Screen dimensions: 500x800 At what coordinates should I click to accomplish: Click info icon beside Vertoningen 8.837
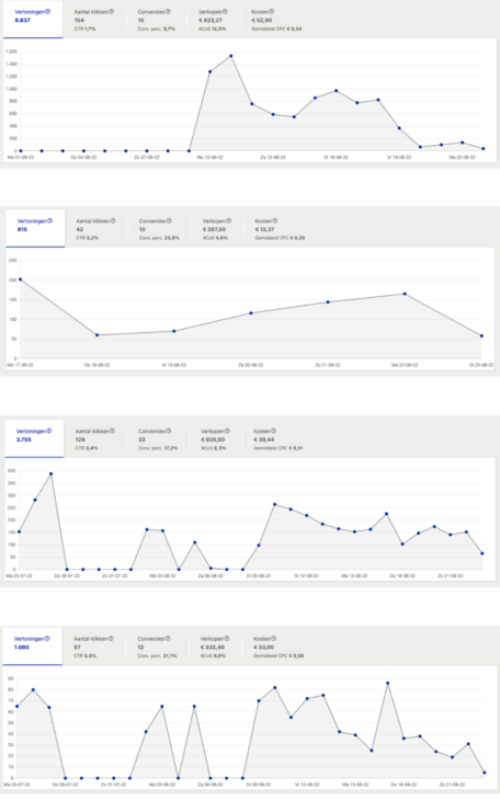coord(48,11)
